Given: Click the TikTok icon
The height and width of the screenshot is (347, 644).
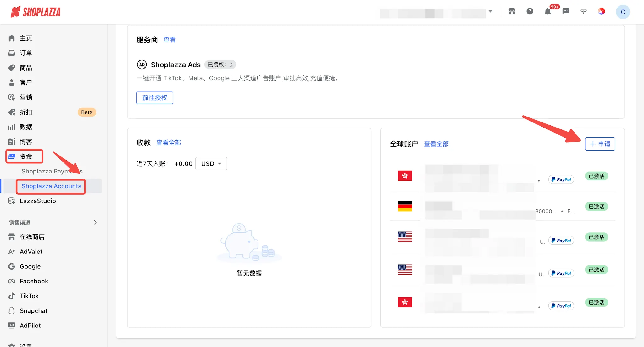Looking at the screenshot, I should 12,296.
